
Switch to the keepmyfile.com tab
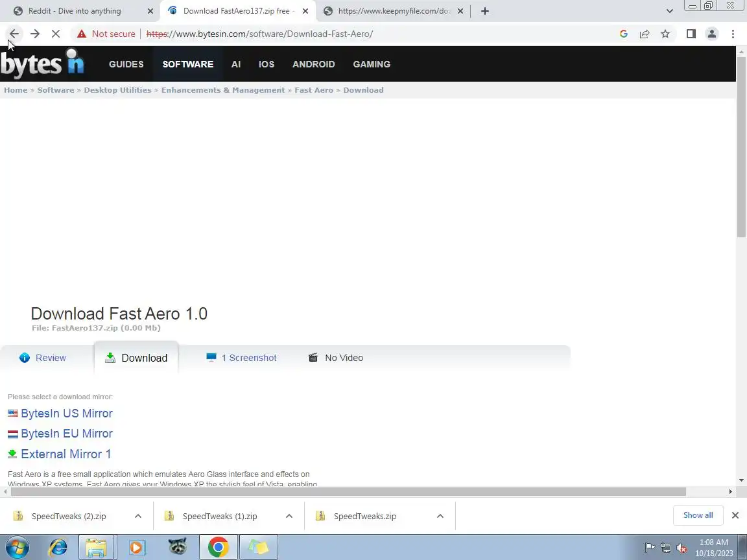[394, 11]
